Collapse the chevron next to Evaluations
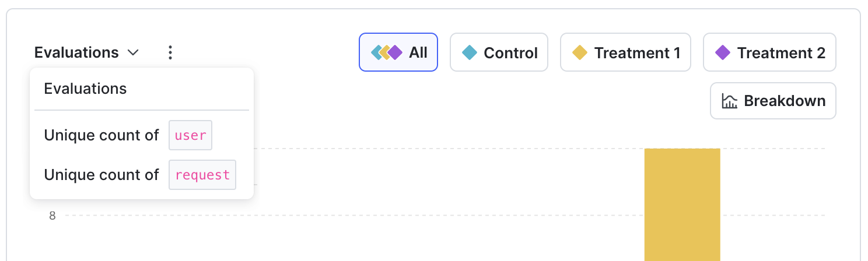Screen dimensions: 868x261 (133, 53)
